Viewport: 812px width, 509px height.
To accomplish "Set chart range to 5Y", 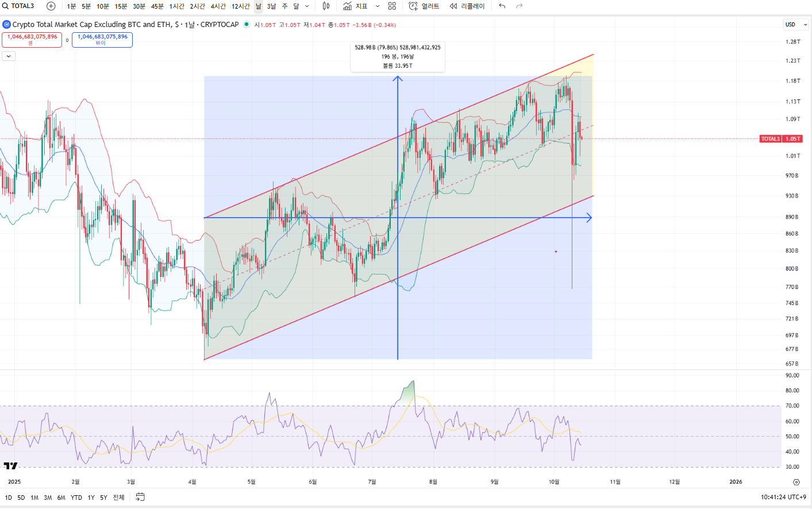I will tap(103, 498).
